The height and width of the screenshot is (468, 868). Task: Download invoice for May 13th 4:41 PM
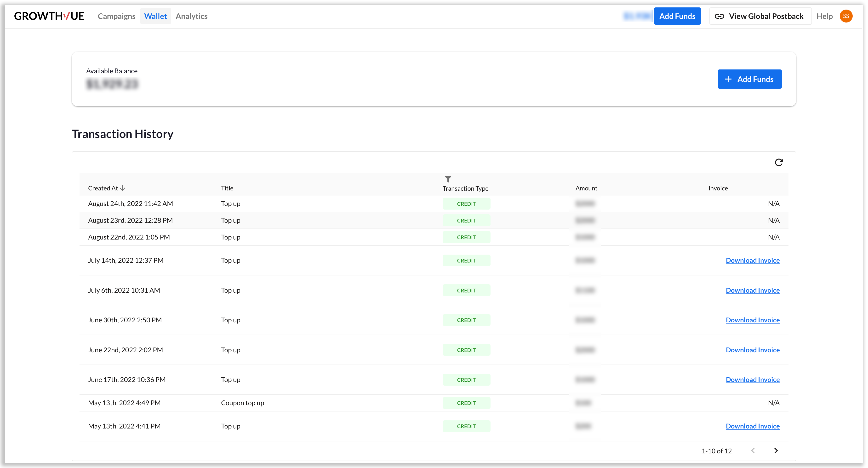[752, 426]
